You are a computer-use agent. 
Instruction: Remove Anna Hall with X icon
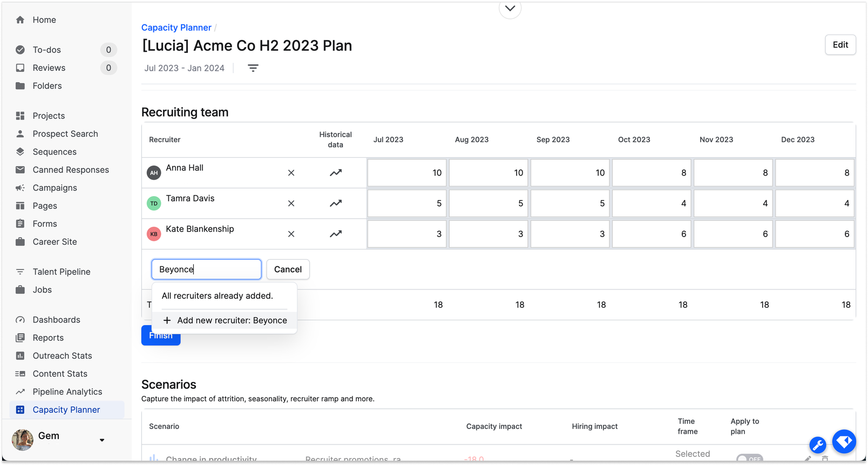click(291, 173)
